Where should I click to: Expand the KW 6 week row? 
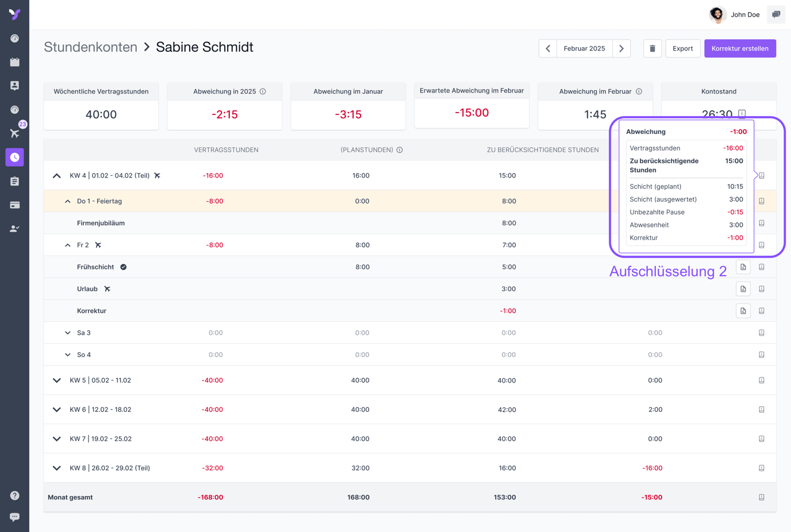click(57, 410)
